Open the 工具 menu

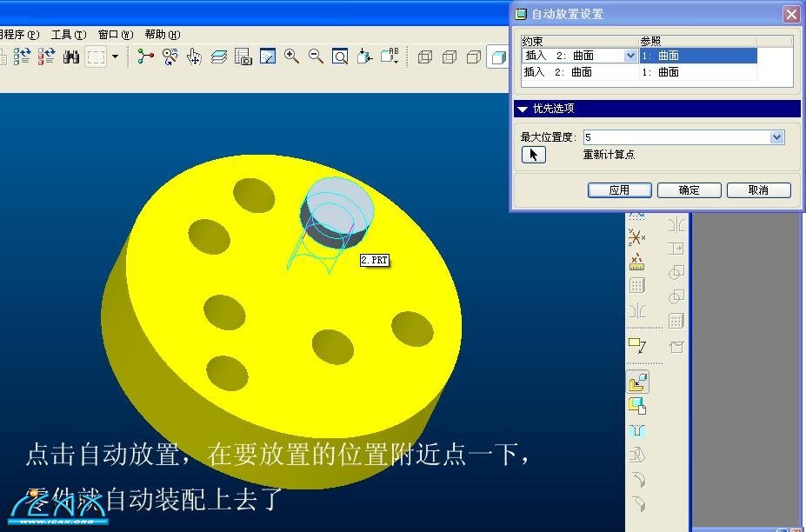tap(68, 35)
